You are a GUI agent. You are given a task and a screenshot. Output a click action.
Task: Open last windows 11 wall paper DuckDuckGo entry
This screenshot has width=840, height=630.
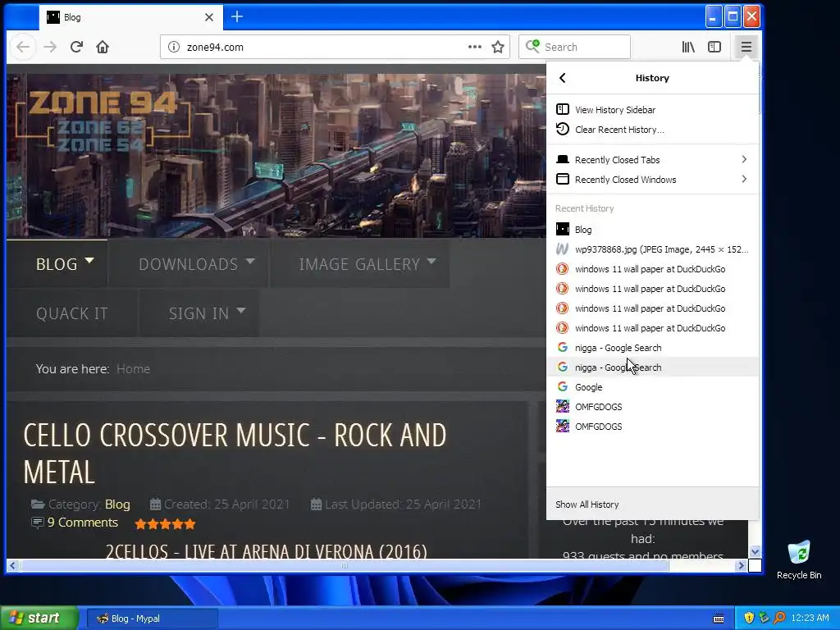652,328
